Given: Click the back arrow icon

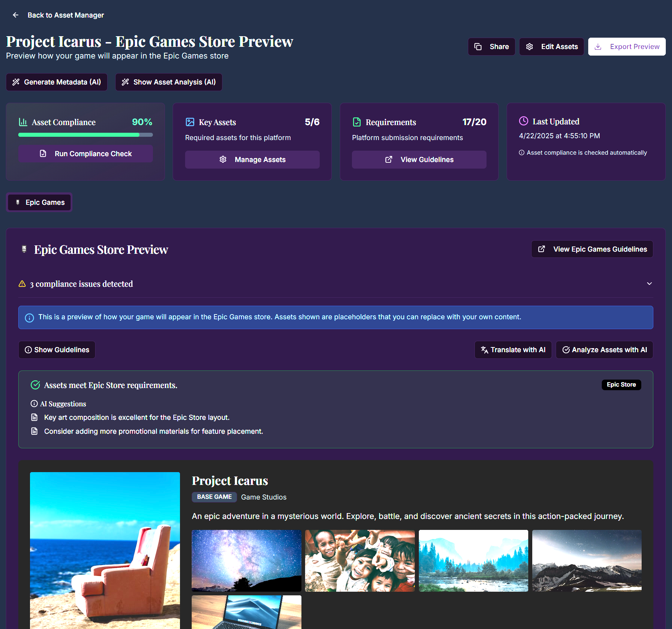Looking at the screenshot, I should pos(15,15).
